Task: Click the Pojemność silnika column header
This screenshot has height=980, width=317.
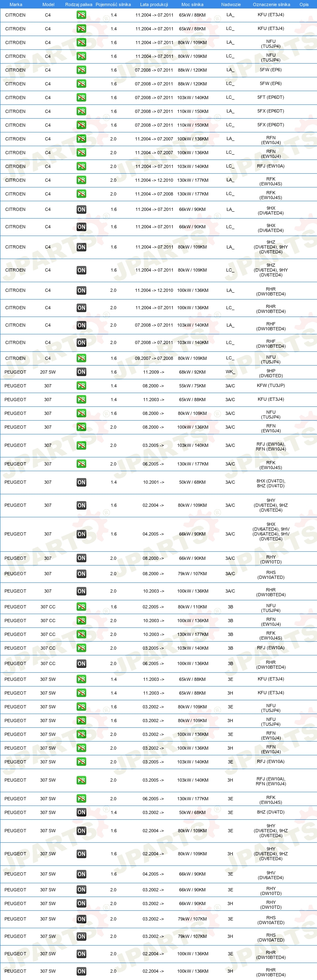Action: tap(113, 4)
